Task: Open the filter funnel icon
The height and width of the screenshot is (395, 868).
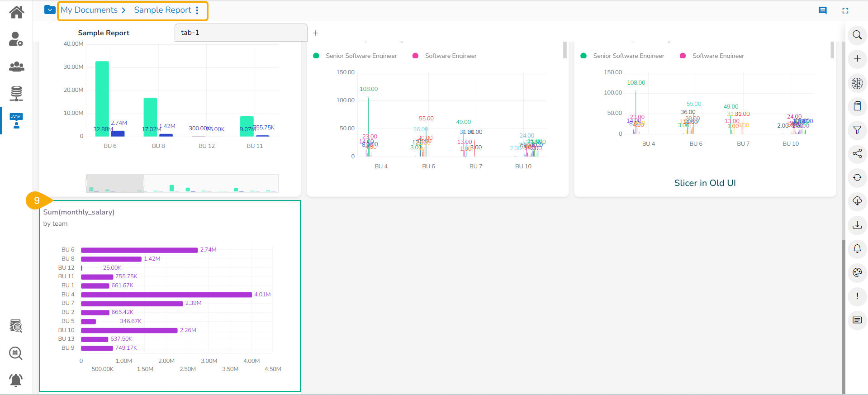Action: tap(857, 130)
